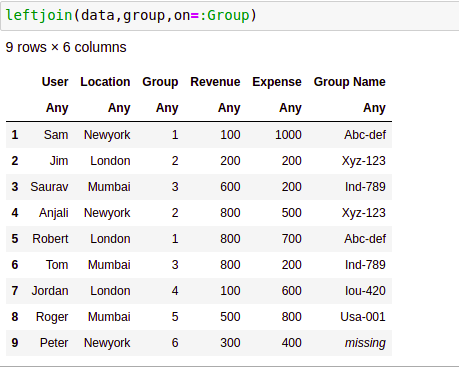459x367 pixels.
Task: Click the Any type label under User
Action: tap(57, 108)
